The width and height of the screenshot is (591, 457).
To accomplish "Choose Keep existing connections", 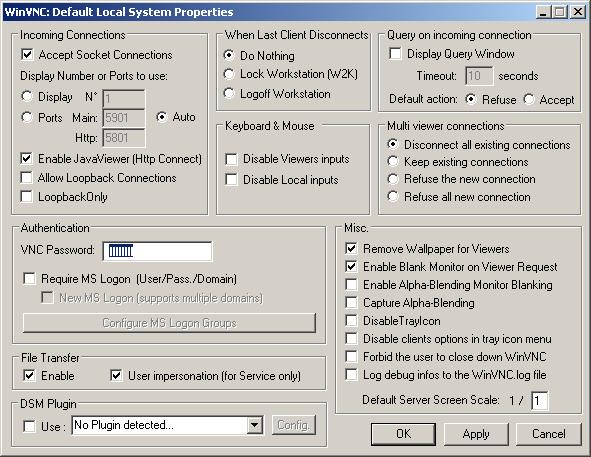I will click(x=393, y=162).
